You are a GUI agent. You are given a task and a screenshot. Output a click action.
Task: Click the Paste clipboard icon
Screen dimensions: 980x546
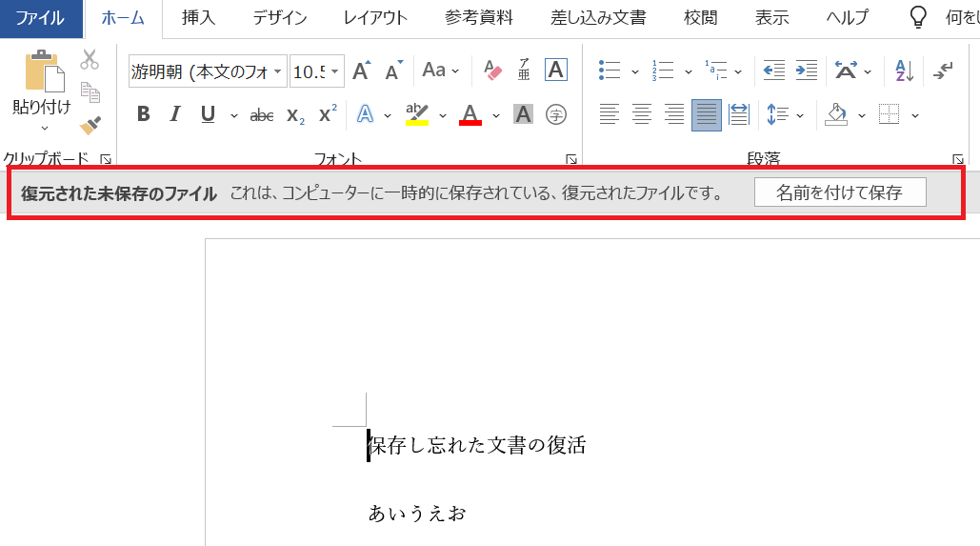(x=44, y=71)
